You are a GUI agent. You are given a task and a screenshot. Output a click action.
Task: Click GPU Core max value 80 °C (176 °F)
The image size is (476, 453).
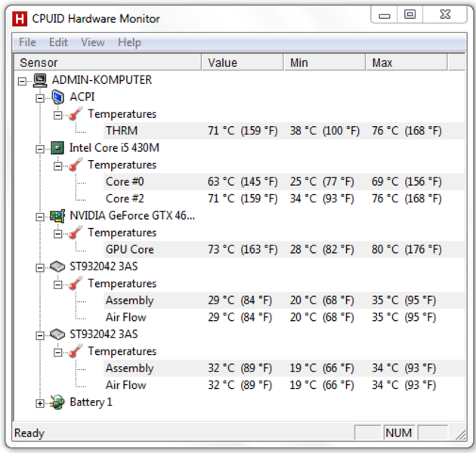406,249
